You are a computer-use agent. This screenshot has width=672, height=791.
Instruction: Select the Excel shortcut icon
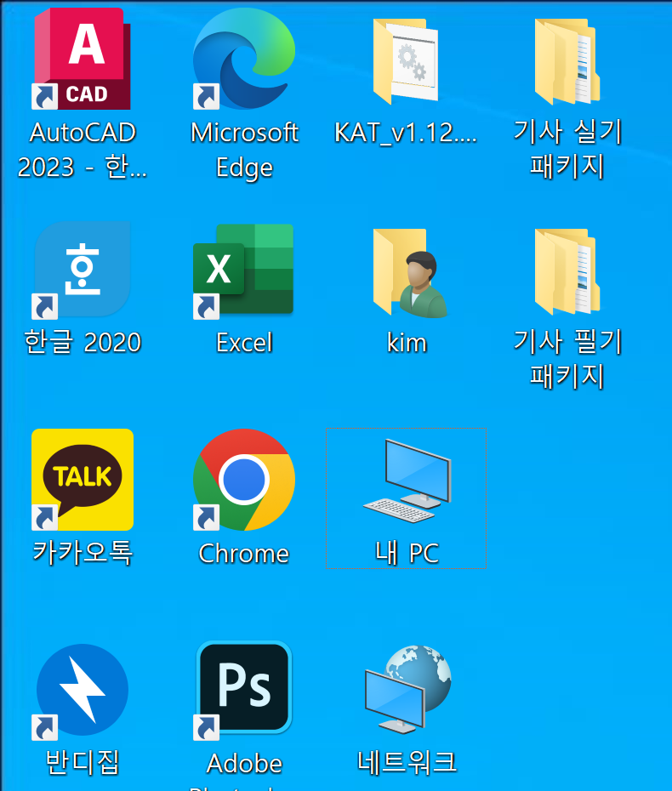[244, 271]
